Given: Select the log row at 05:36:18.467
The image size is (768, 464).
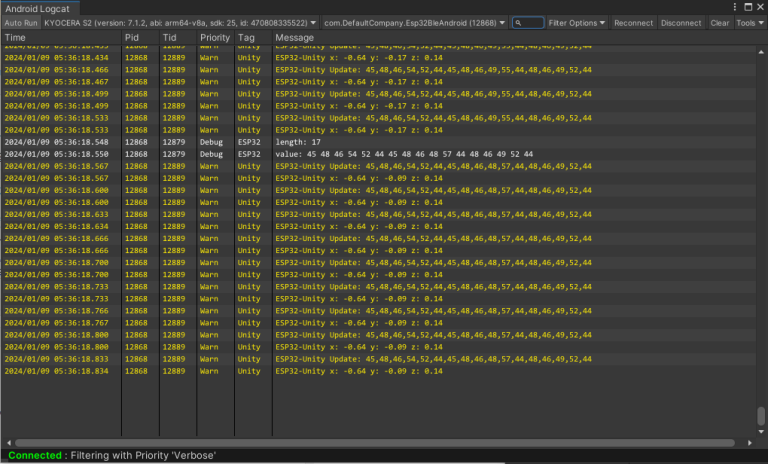Looking at the screenshot, I should (378, 82).
